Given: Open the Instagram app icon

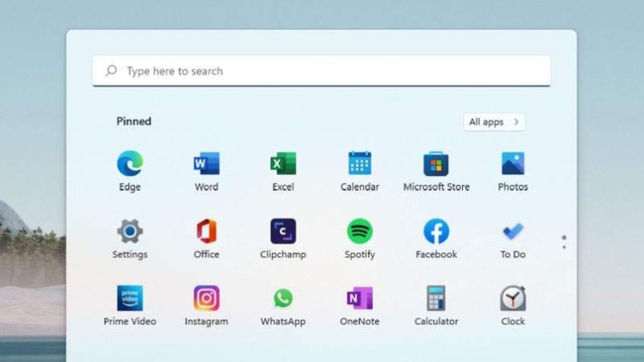Looking at the screenshot, I should pyautogui.click(x=206, y=298).
